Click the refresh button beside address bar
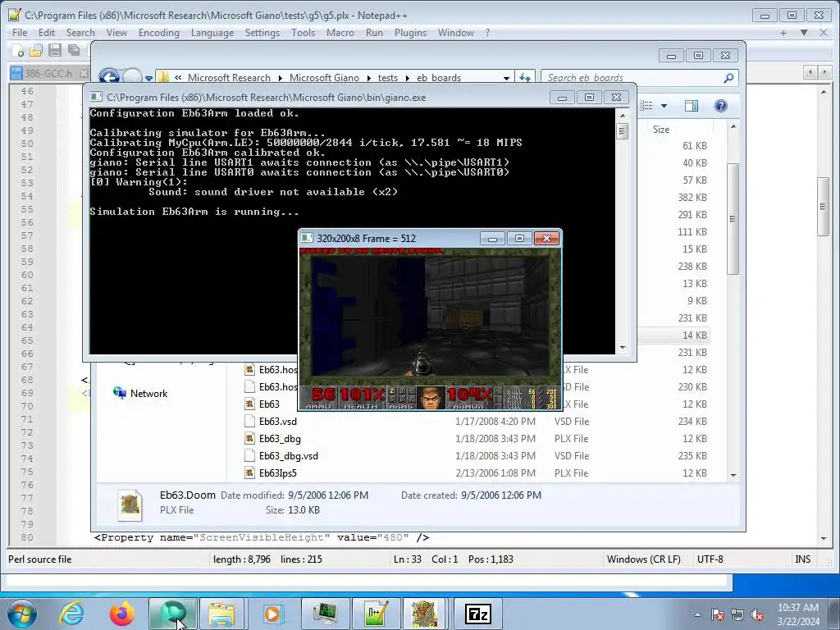840x630 pixels. coord(525,78)
